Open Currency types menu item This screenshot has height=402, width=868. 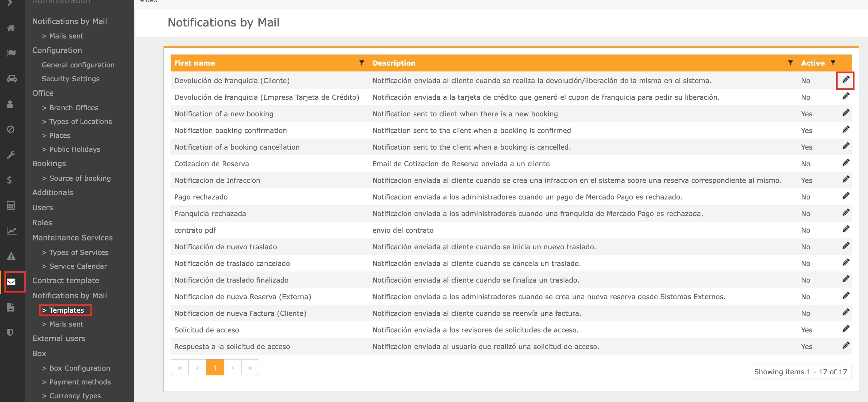(x=71, y=396)
